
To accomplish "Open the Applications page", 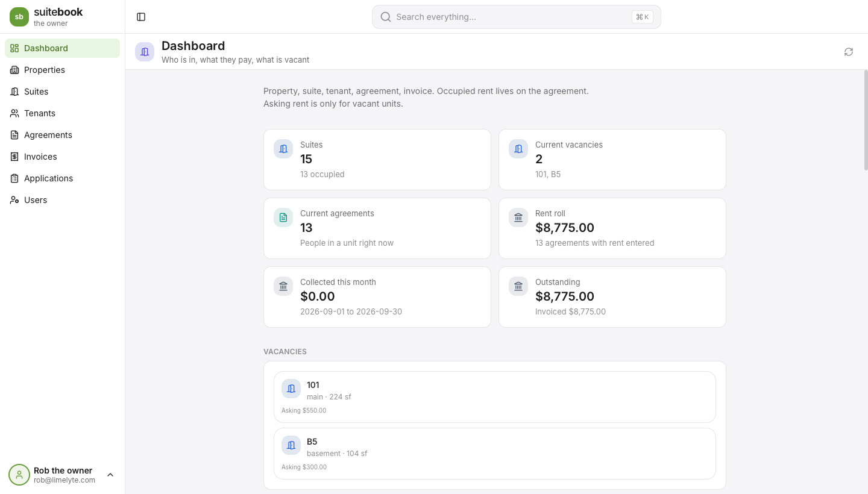I will 63,178.
